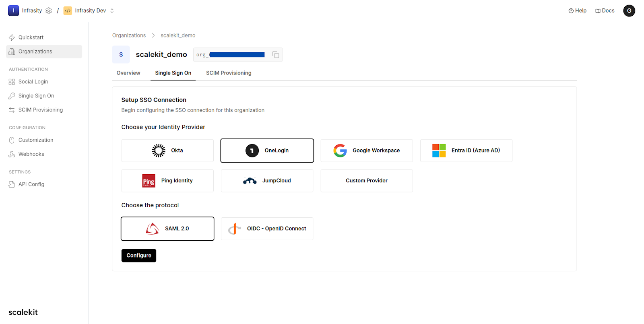Viewport: 644px width, 324px height.
Task: Go to Quickstart in the sidebar
Action: tap(44, 37)
